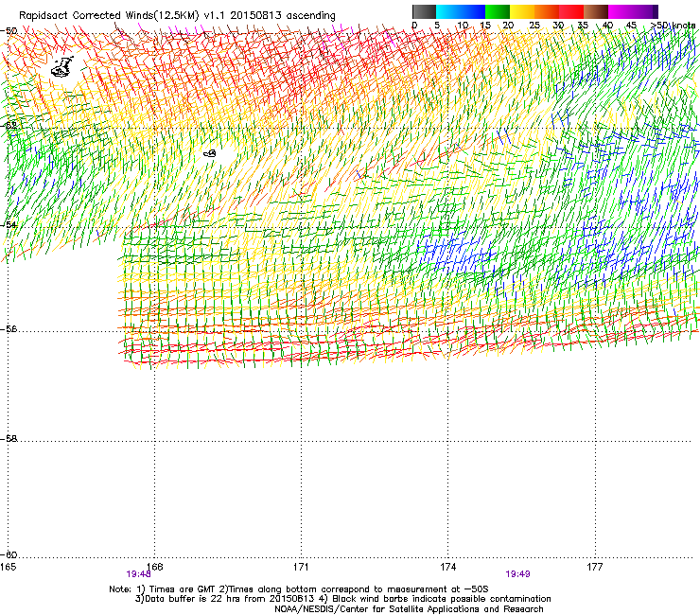Click the date 20150813 in the title
700x615 pixels.
(255, 15)
